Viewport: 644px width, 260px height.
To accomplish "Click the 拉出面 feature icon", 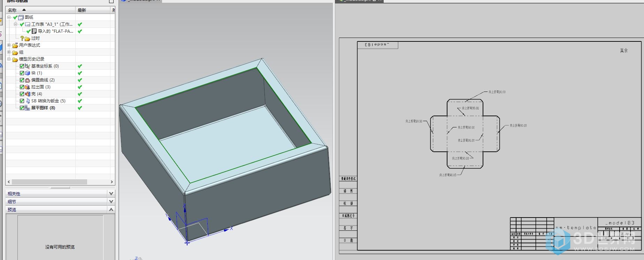I will click(x=28, y=87).
